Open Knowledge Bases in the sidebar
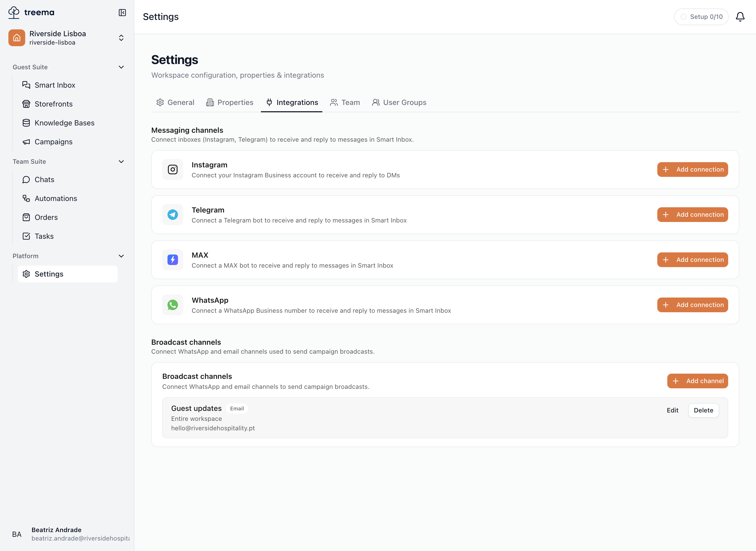Image resolution: width=756 pixels, height=551 pixels. (68, 123)
